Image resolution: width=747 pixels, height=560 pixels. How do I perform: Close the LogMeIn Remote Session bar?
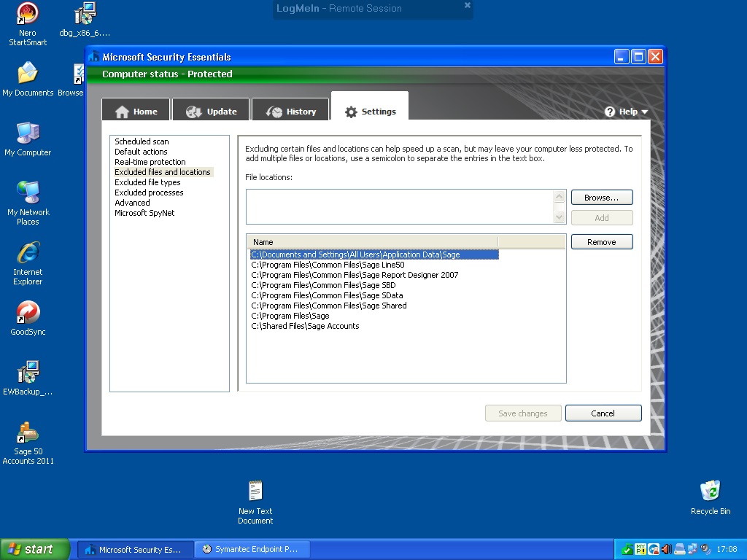(x=468, y=5)
